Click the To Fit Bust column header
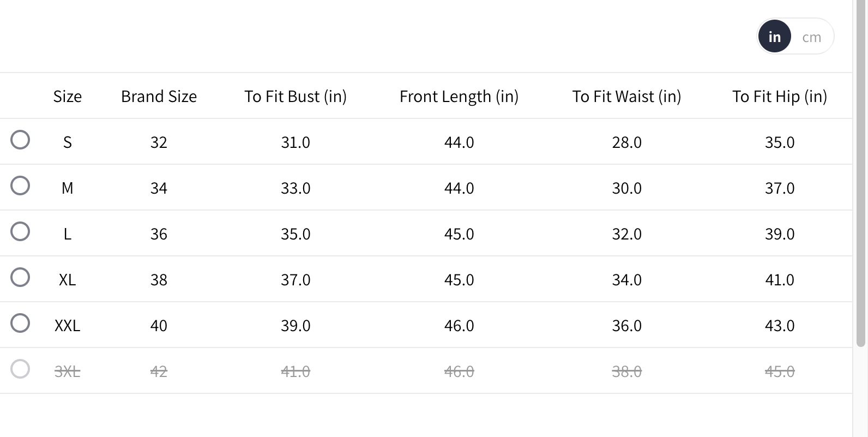Screen dimensions: 868x437 [x=296, y=97]
